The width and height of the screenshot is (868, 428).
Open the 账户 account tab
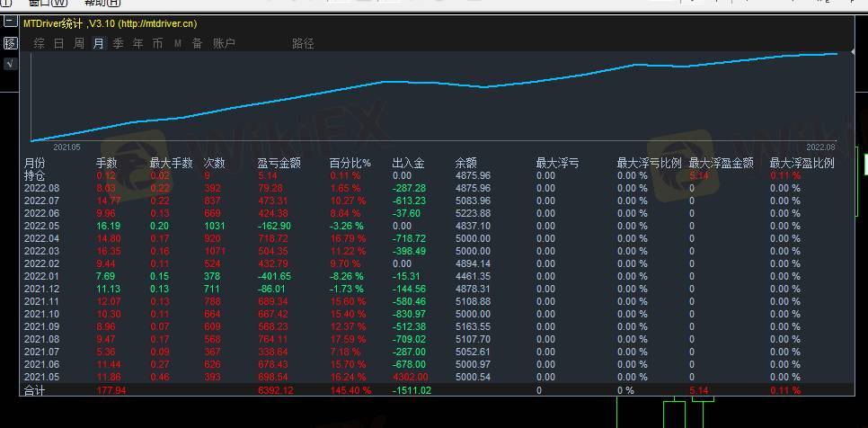pos(224,43)
